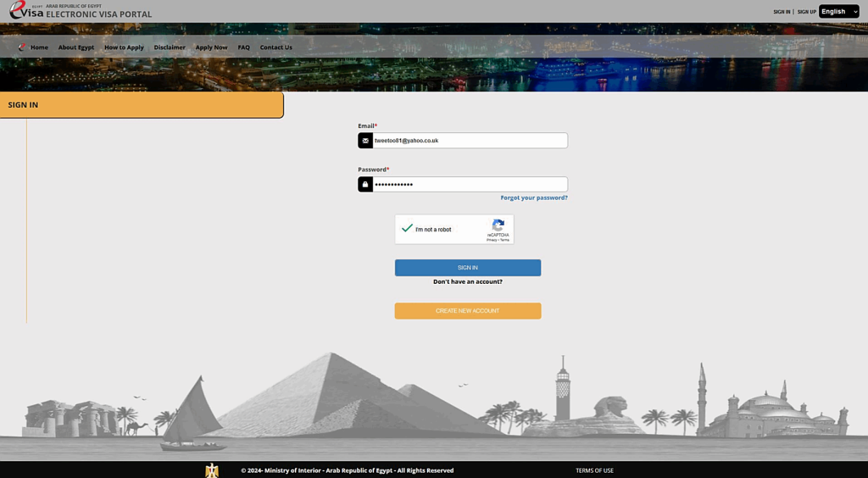Follow the Forgot your password link
Image resolution: width=868 pixels, height=478 pixels.
coord(534,197)
